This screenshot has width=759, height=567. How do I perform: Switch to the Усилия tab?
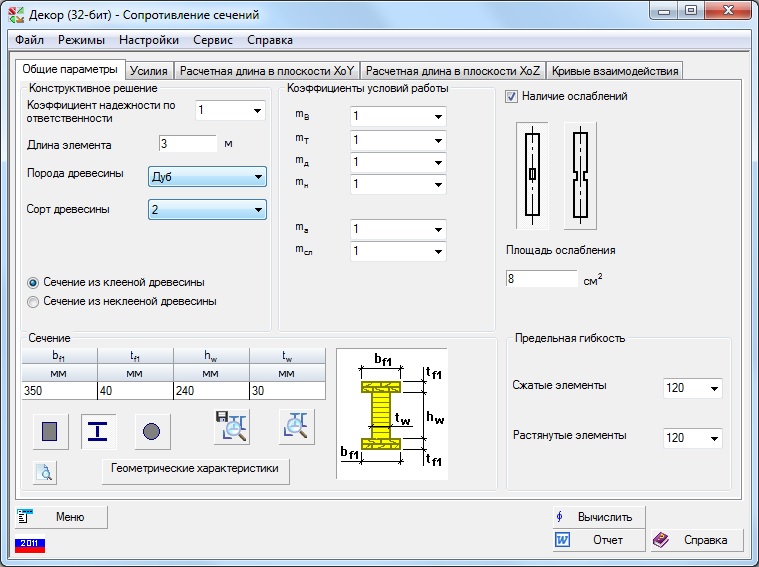(x=147, y=71)
